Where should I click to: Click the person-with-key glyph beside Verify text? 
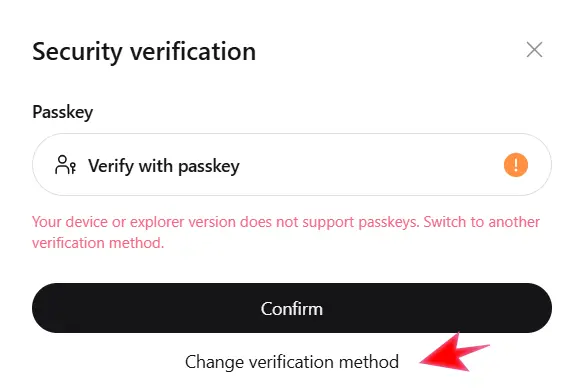pos(65,165)
